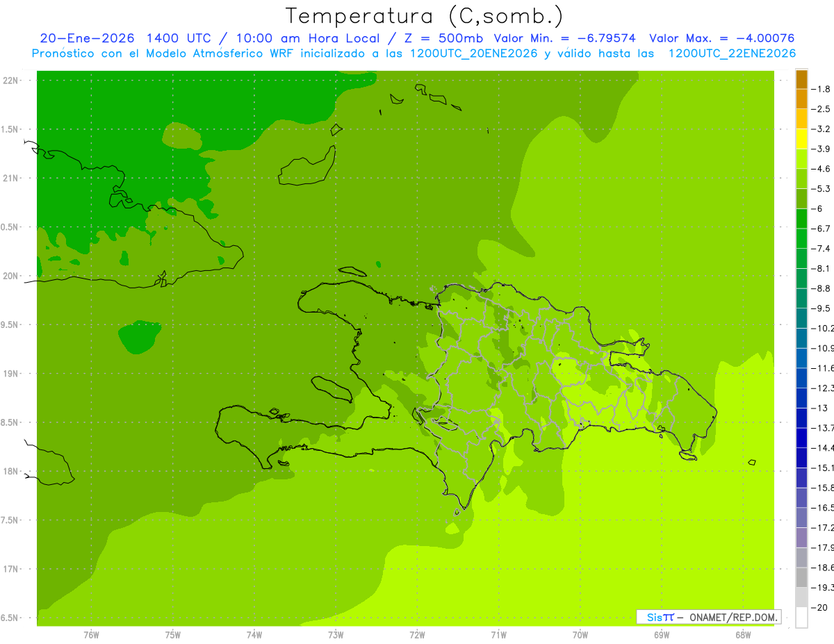Click the "-15.1" colorbar label
Viewport: 834px width, 644px height.
[823, 468]
